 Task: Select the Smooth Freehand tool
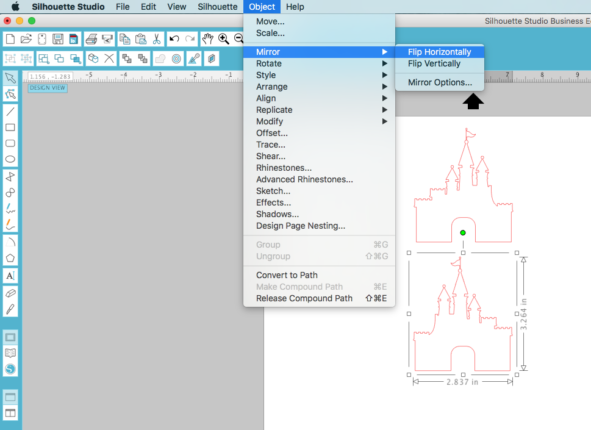[10, 224]
